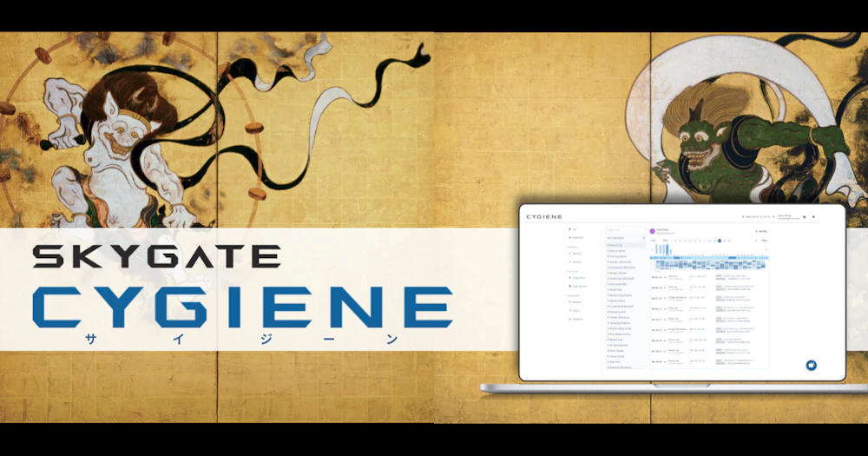The image size is (868, 456).
Task: Focus the search field above the user list
Action: (x=626, y=230)
